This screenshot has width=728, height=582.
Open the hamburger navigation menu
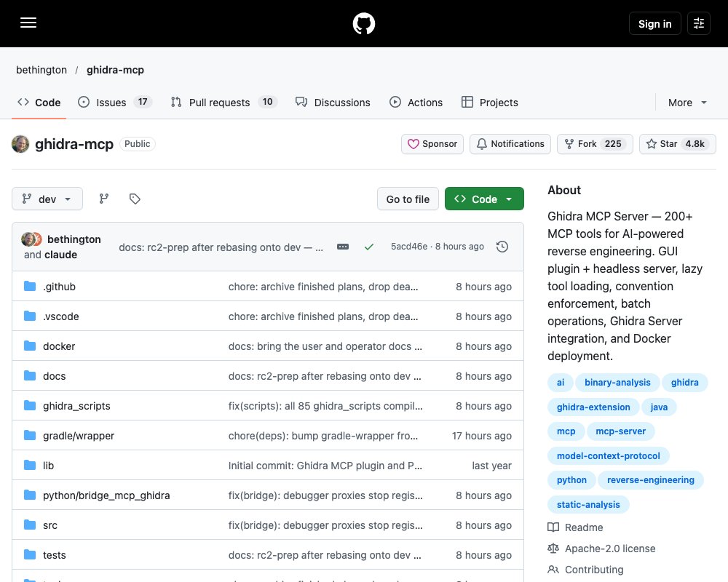click(28, 23)
